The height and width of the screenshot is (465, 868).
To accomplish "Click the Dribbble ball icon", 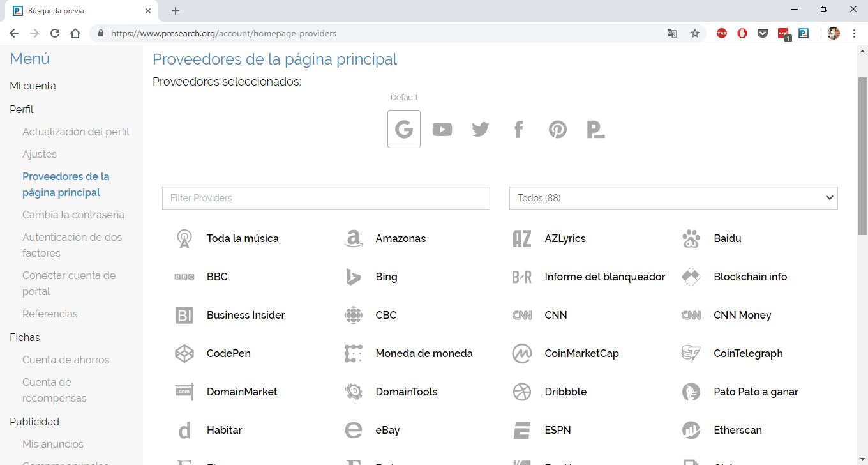I will [x=522, y=392].
